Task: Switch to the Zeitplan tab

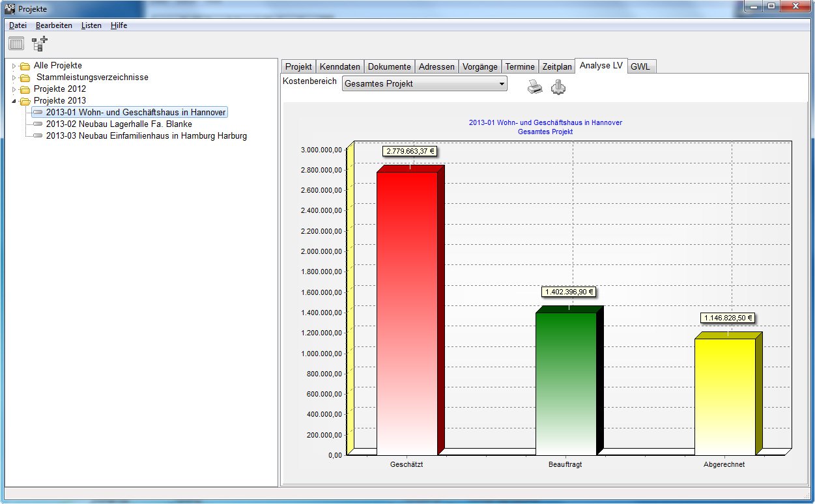Action: click(557, 66)
